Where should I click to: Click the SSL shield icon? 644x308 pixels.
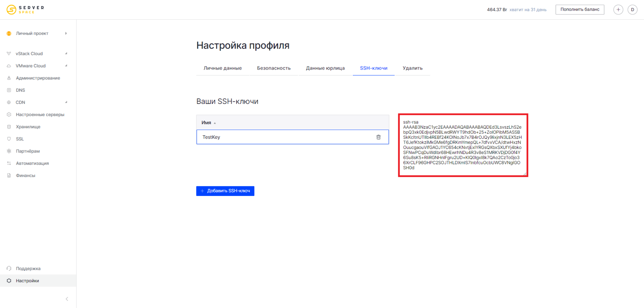coord(9,139)
